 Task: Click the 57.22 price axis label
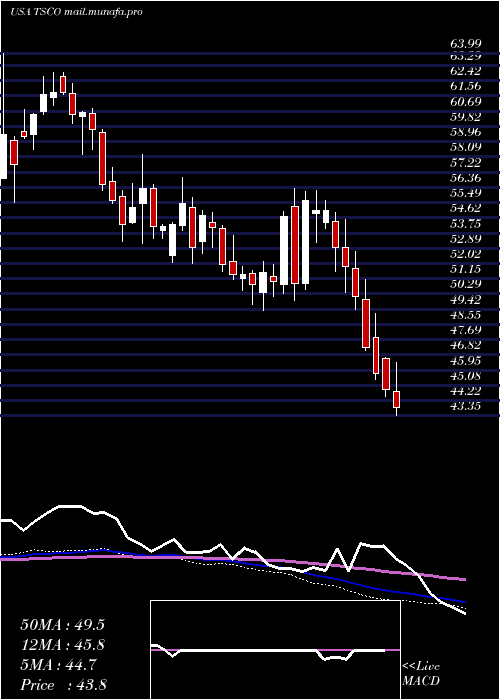coord(466,162)
